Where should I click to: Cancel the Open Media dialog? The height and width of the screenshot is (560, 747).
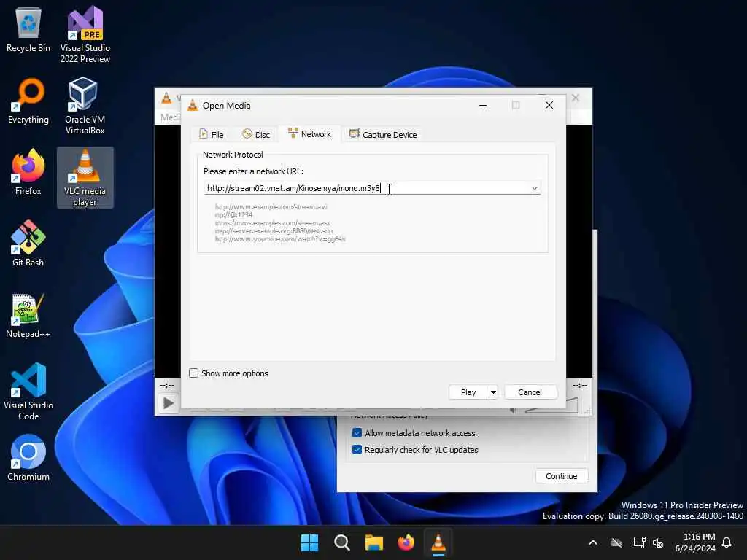(x=530, y=392)
